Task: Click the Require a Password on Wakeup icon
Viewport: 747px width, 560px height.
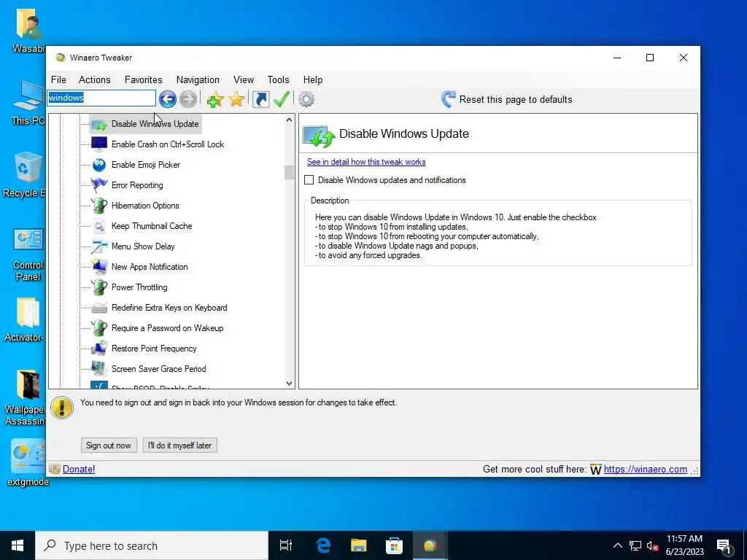Action: (x=99, y=328)
